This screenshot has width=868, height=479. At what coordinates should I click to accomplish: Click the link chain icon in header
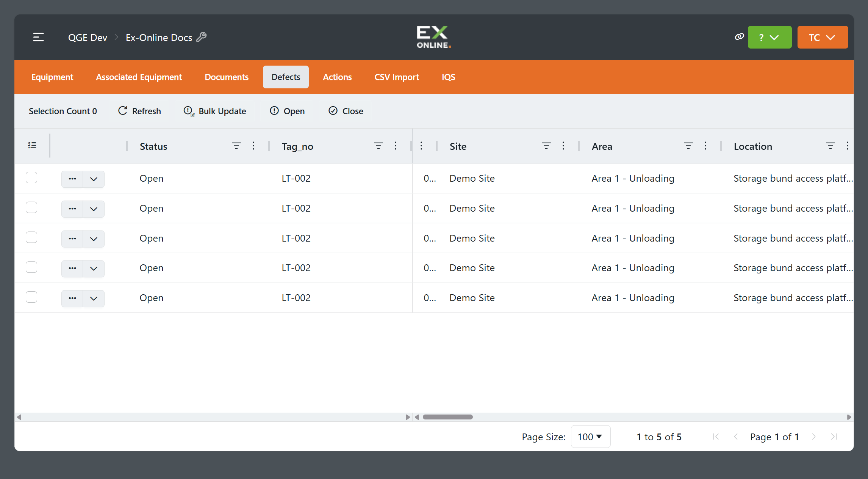739,37
